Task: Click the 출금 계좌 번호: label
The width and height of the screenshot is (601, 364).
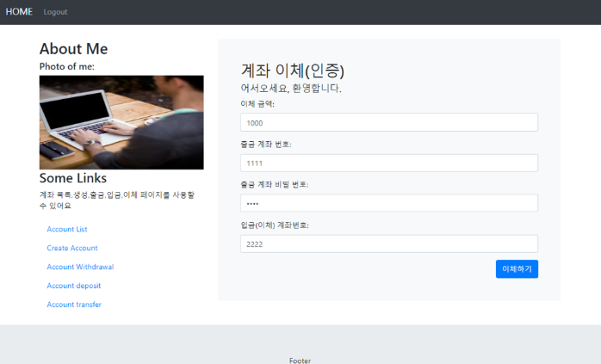Action: [x=266, y=145]
